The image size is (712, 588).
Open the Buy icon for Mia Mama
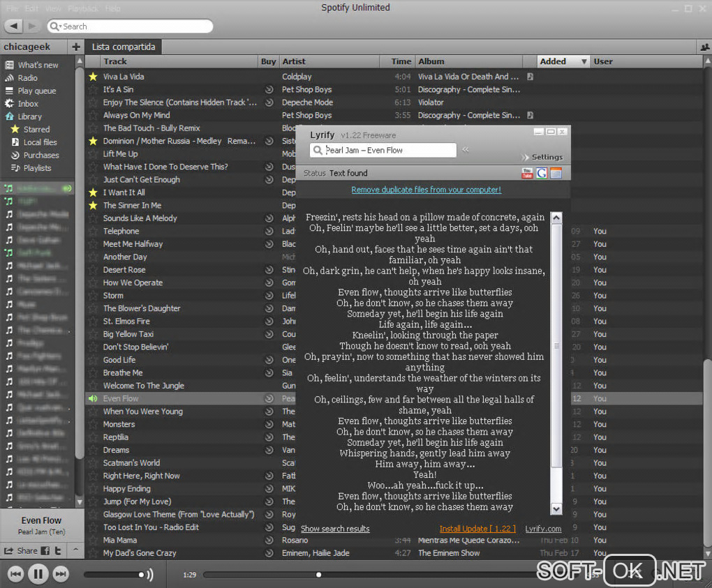tap(269, 541)
